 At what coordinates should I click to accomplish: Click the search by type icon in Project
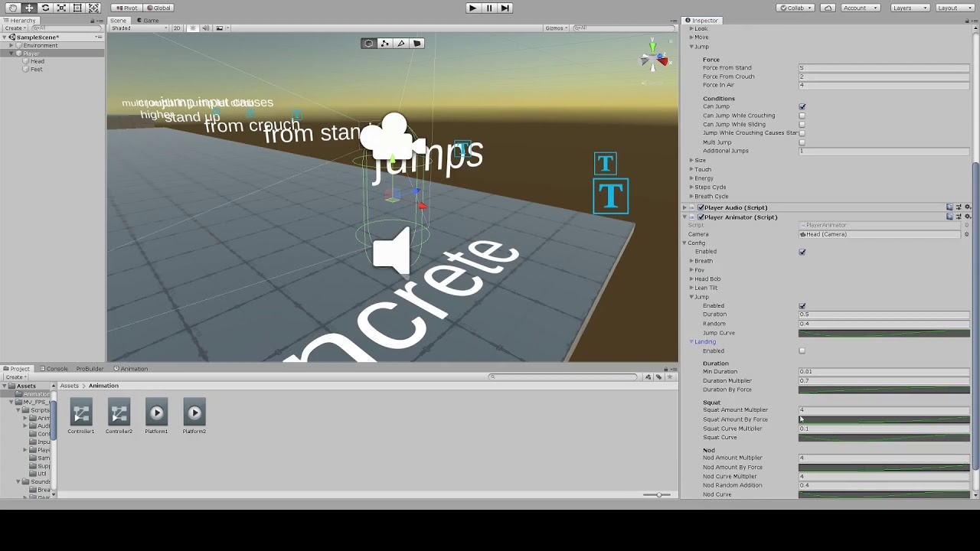[648, 377]
